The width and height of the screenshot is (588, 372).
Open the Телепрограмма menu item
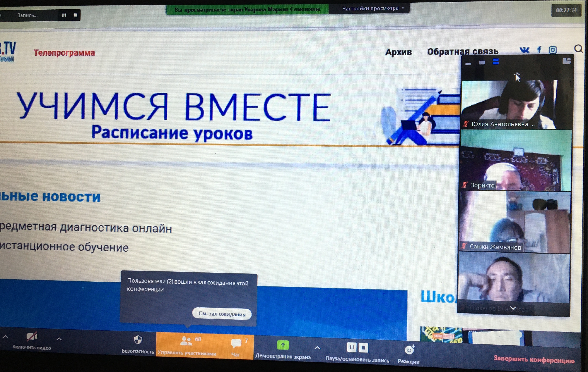tap(64, 53)
